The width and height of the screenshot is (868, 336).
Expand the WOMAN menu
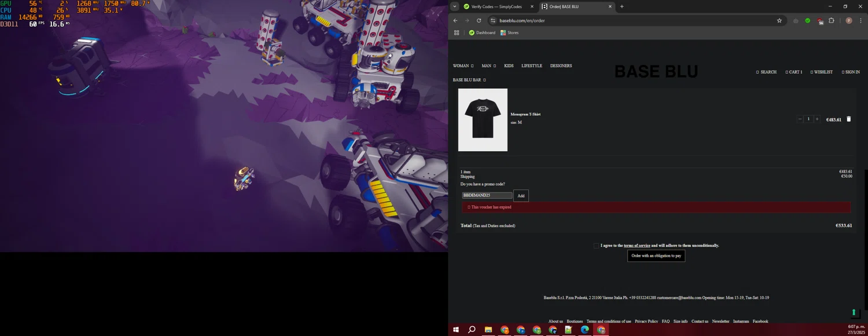pyautogui.click(x=463, y=66)
